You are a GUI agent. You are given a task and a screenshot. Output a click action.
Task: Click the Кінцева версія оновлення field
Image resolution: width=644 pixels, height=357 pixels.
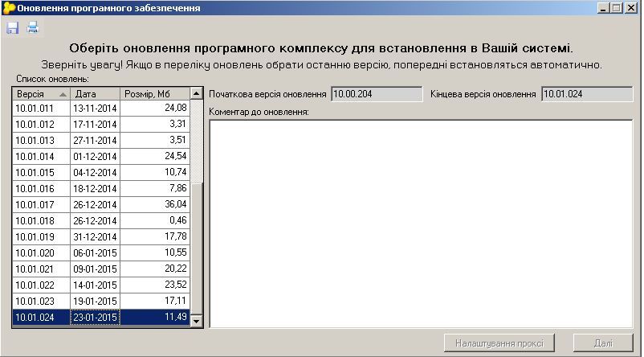587,94
